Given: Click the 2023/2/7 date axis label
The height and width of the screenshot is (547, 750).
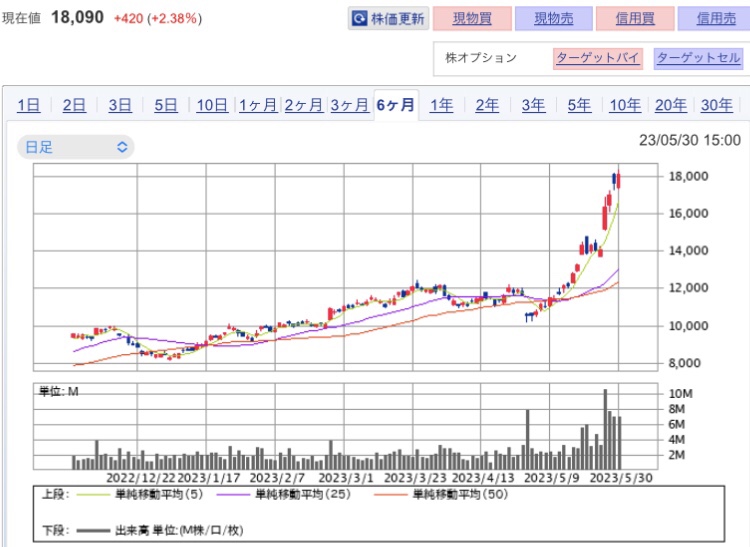Looking at the screenshot, I should [277, 478].
